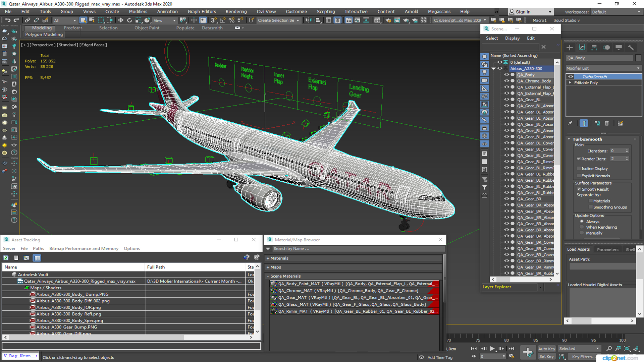Click the Mirror tool icon
The image size is (644, 362).
(x=308, y=20)
